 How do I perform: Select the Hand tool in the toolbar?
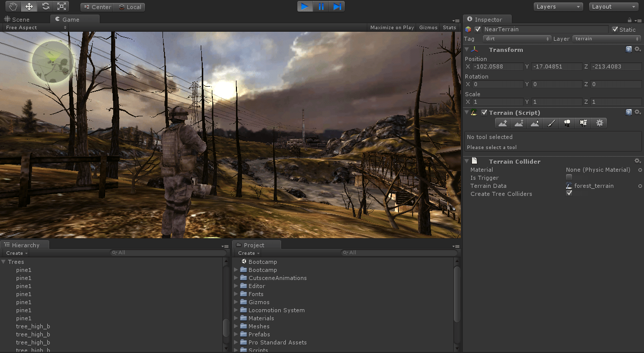(x=13, y=7)
